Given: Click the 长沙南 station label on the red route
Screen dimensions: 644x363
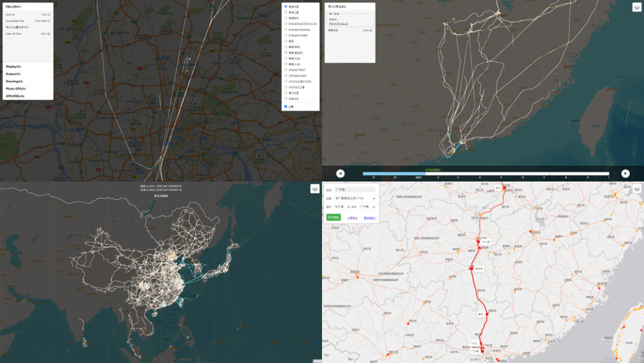Looking at the screenshot, I should [x=486, y=242].
